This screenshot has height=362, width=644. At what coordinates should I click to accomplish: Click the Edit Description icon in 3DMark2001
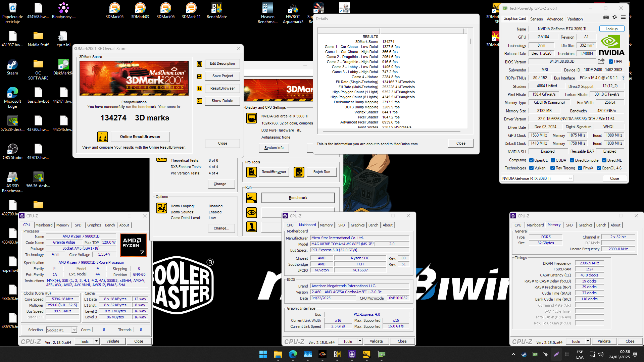click(x=199, y=64)
